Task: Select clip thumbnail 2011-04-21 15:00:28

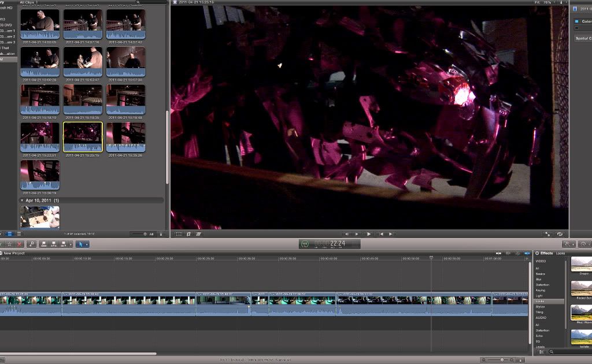Action: [x=40, y=61]
